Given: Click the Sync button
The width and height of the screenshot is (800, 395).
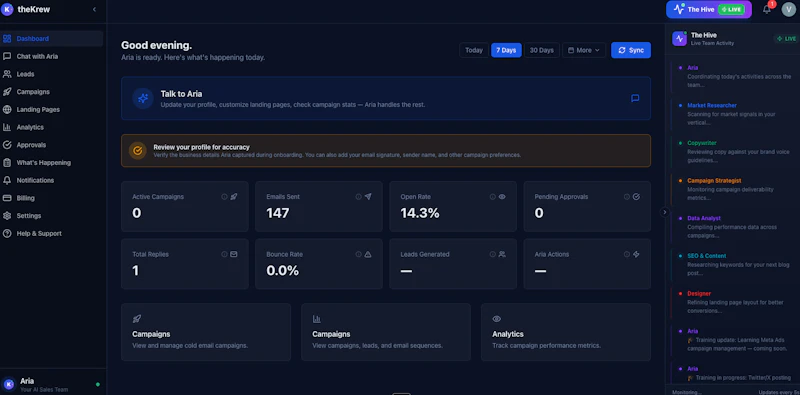Looking at the screenshot, I should [x=631, y=50].
